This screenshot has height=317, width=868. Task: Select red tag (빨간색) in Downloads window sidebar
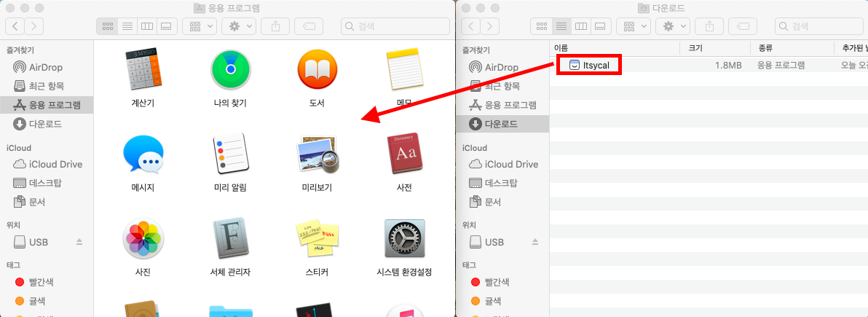pos(502,282)
